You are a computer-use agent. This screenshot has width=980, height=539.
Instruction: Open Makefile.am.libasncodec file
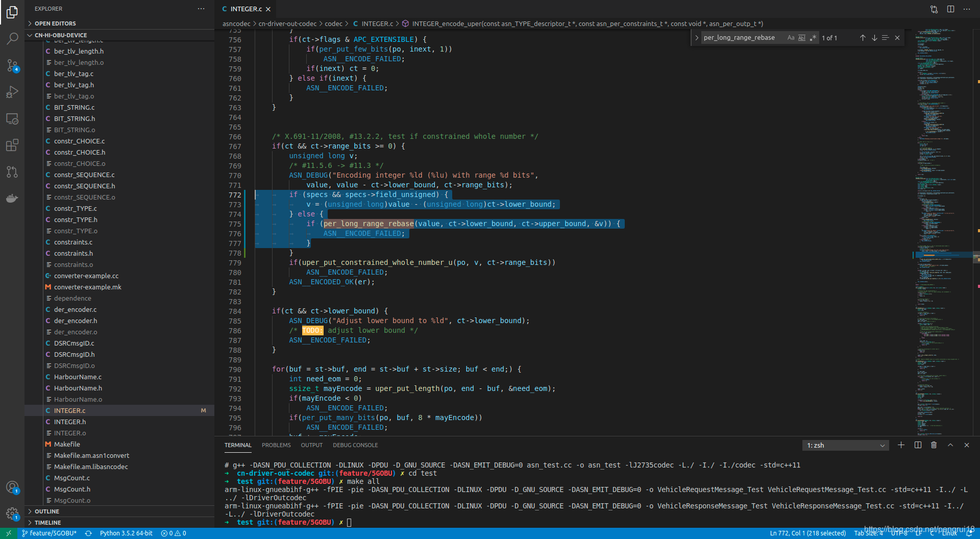(91, 467)
